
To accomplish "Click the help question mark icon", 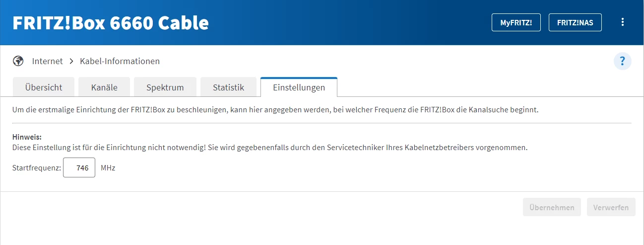I will click(x=623, y=62).
